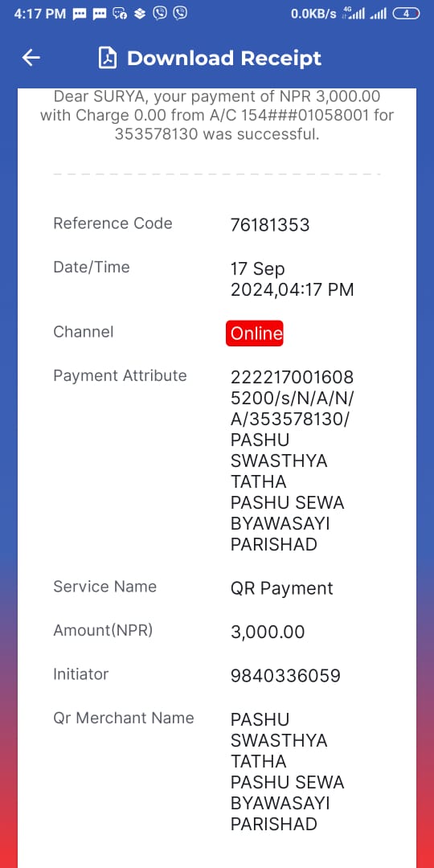The width and height of the screenshot is (434, 868).
Task: Tap the 4:17 PM clock
Action: (x=39, y=14)
